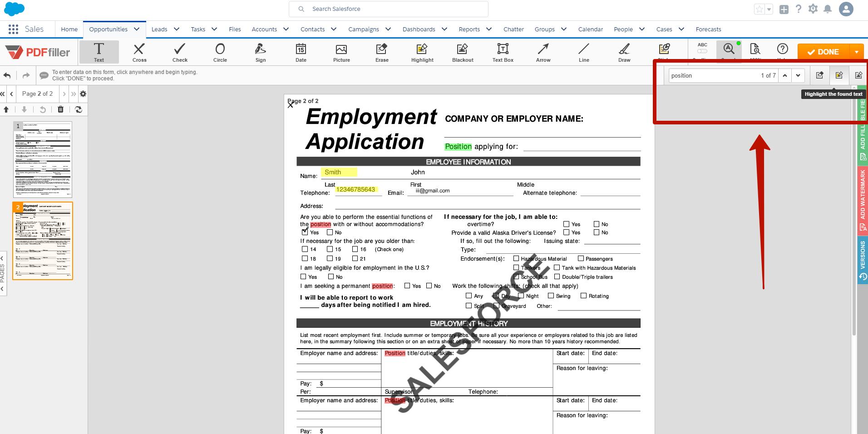Open the Forecasts tab
Screen dimensions: 868x434
708,29
